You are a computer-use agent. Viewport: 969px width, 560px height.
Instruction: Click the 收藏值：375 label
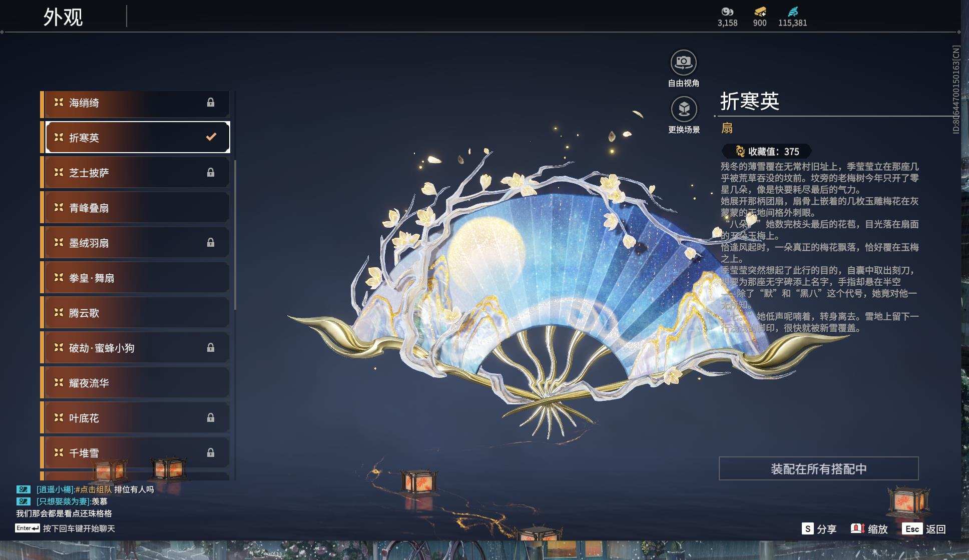click(774, 152)
